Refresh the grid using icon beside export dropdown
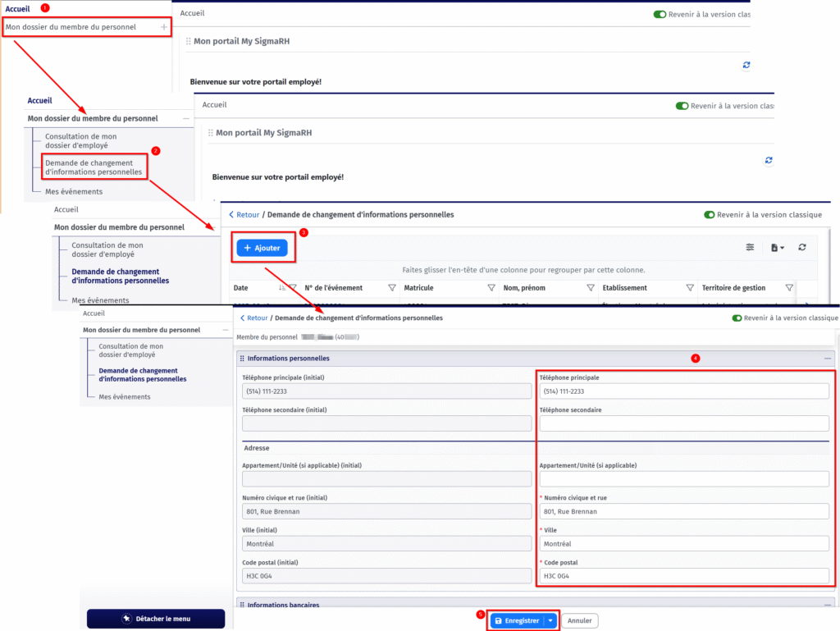Image resolution: width=840 pixels, height=631 pixels. coord(801,247)
